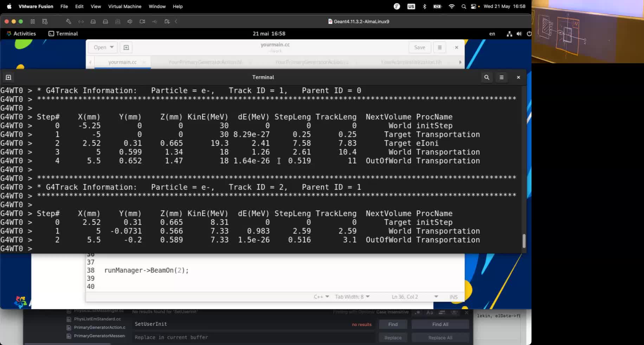
Task: Pause the virtual machine from the toolbar
Action: coord(32,21)
